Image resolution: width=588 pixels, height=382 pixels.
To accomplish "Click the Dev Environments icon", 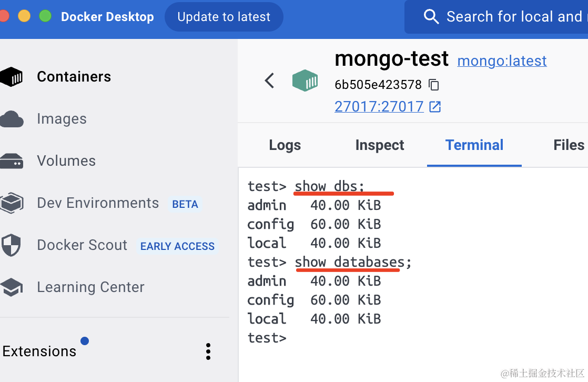I will 12,203.
